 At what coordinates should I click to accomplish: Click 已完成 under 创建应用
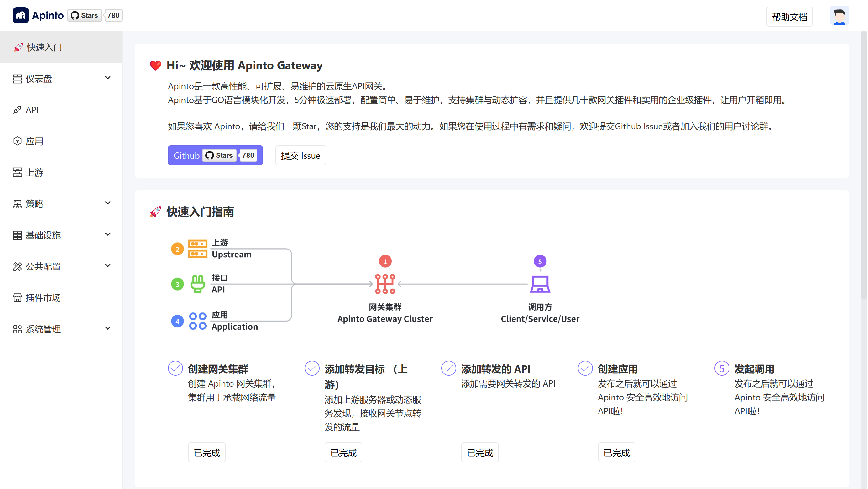pos(617,453)
